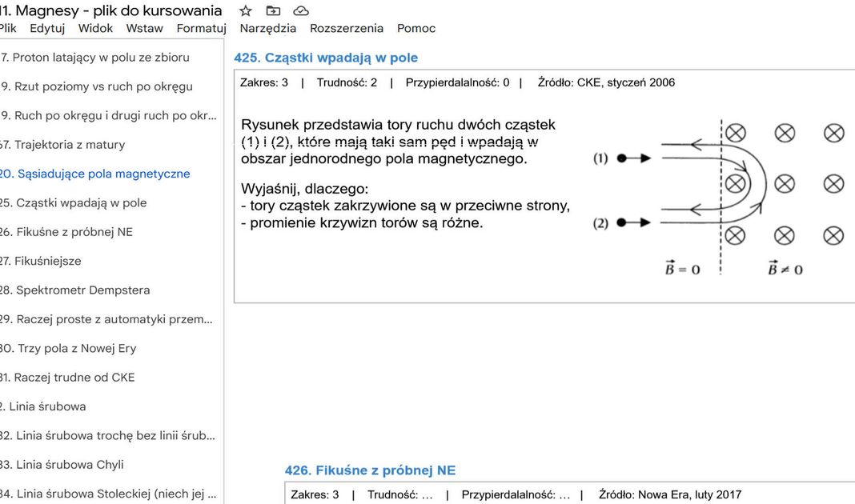Open the Rozszerzenia menu

pyautogui.click(x=347, y=28)
